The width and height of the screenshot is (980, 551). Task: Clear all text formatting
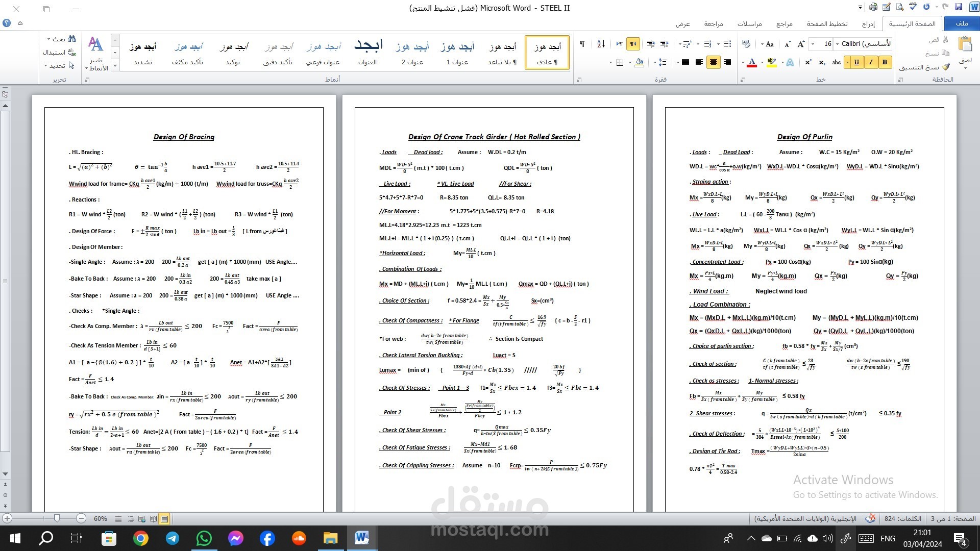pyautogui.click(x=746, y=44)
